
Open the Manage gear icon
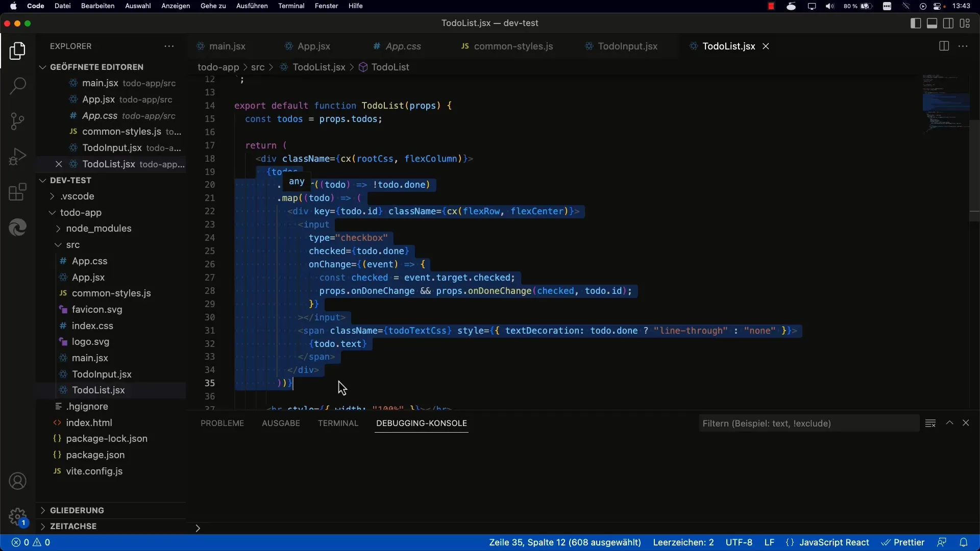pyautogui.click(x=17, y=516)
